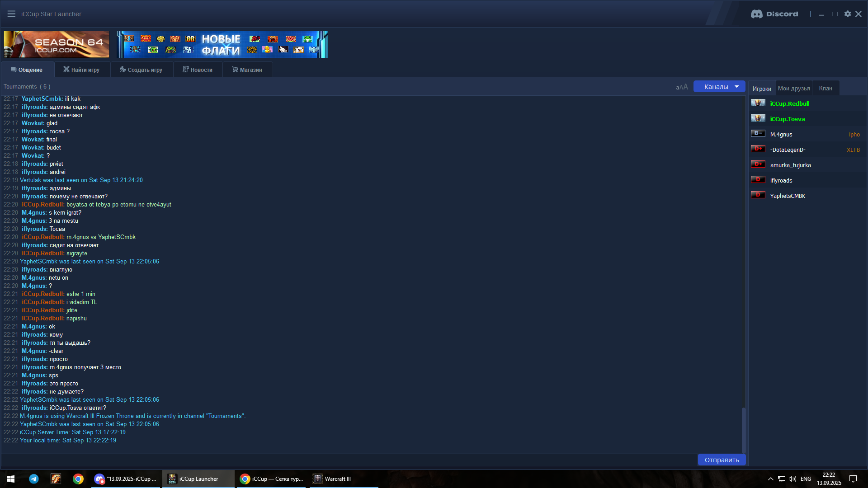Select player iCCup.Tosva in list
868x488 pixels.
[x=807, y=119]
